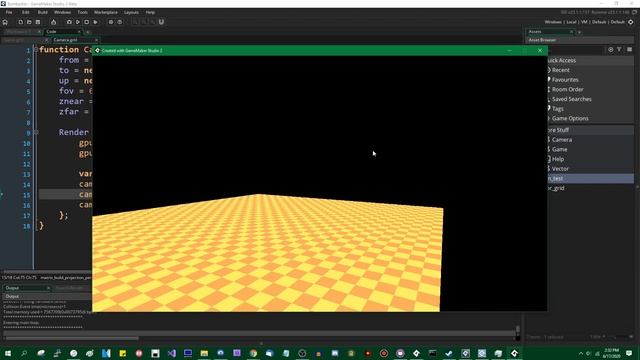
Task: Click the Help toolbar icon
Action: pyautogui.click(x=120, y=22)
